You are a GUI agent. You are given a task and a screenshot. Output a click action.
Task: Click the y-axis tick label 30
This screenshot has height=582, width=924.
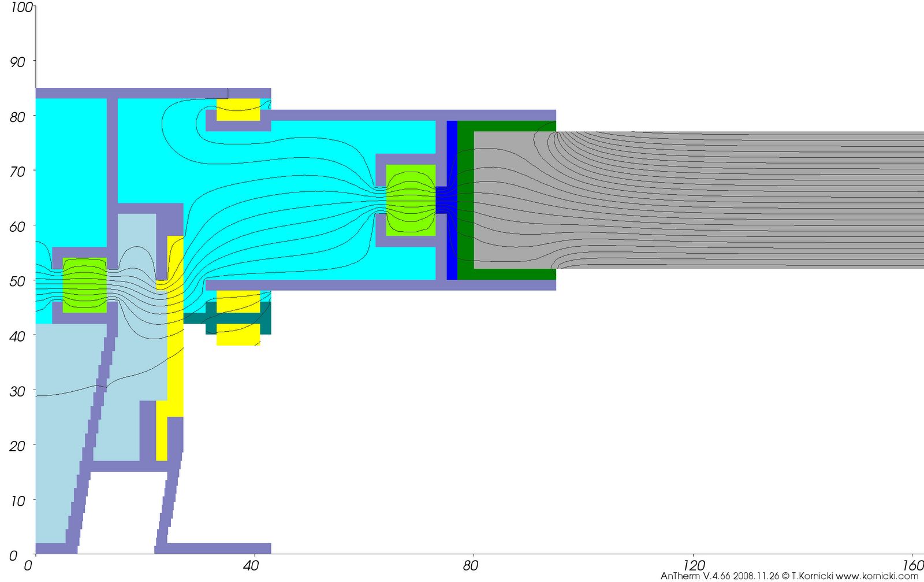pyautogui.click(x=17, y=391)
